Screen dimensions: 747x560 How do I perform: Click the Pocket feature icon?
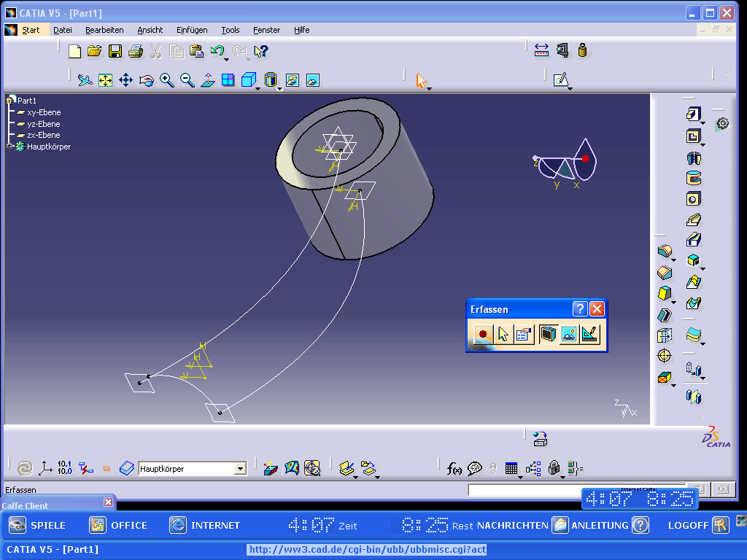693,136
